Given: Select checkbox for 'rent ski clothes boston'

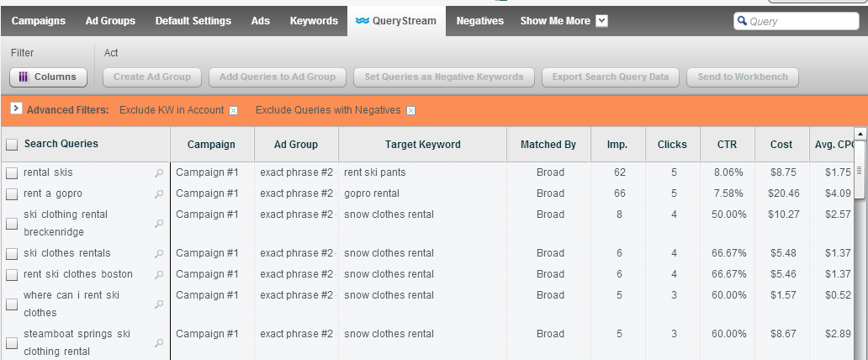Looking at the screenshot, I should click(x=12, y=275).
